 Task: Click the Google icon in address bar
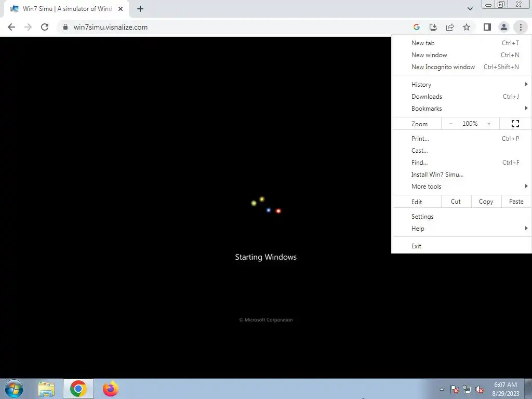tap(417, 27)
